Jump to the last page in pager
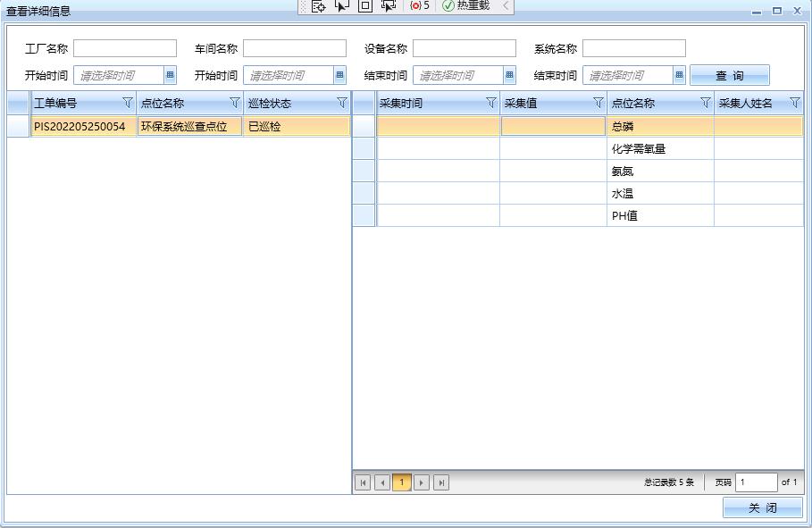812x528 pixels. click(441, 482)
